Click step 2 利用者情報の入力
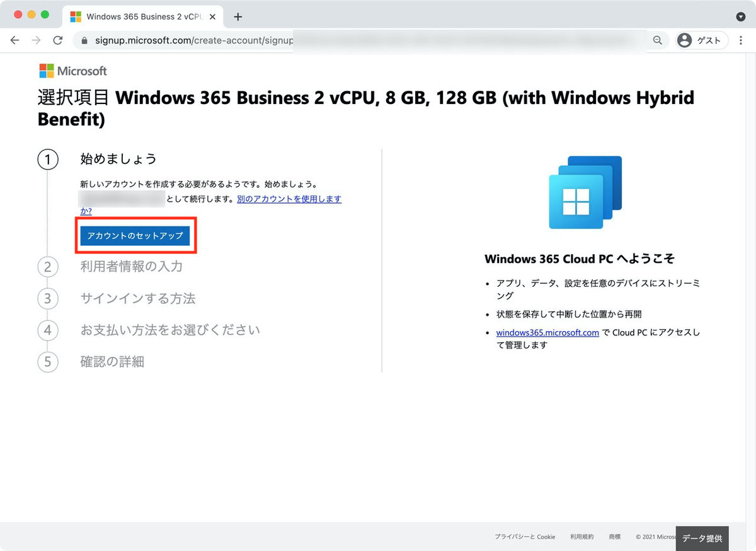This screenshot has width=756, height=551. pos(131,266)
